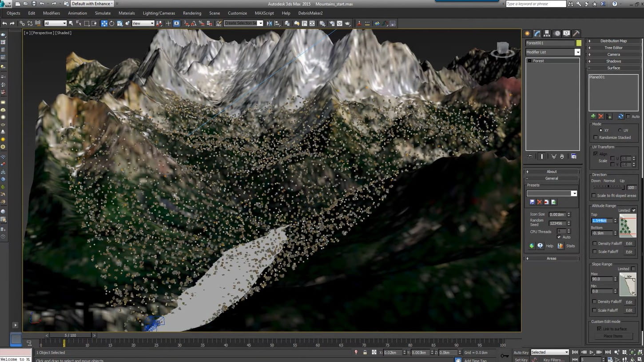Click Edit beside Slope Scale Falloff
This screenshot has height=362, width=644.
pos(629,310)
